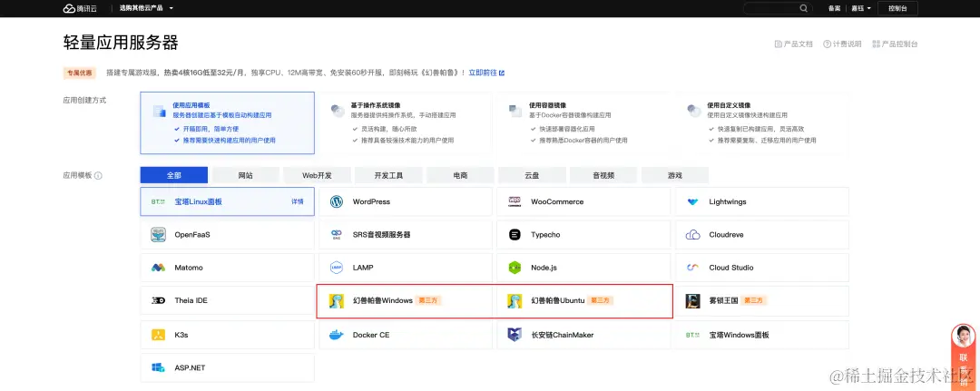The width and height of the screenshot is (980, 391).
Task: Click the Node.js hexagon icon
Action: pyautogui.click(x=514, y=268)
